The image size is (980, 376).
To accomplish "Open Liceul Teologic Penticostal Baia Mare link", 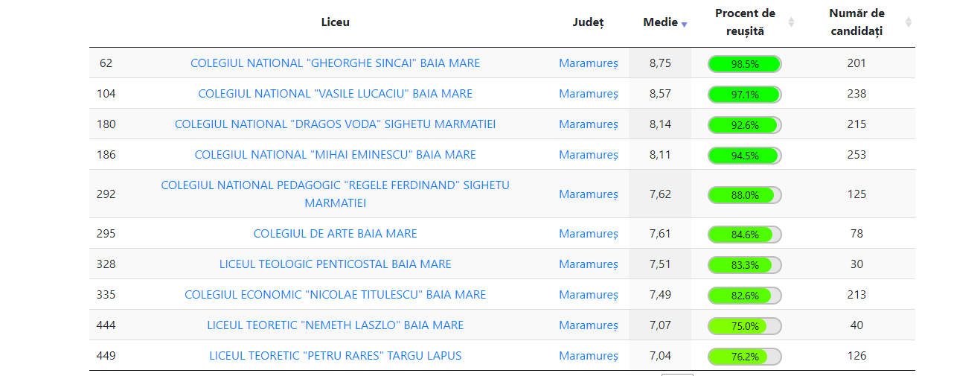I will pyautogui.click(x=335, y=264).
